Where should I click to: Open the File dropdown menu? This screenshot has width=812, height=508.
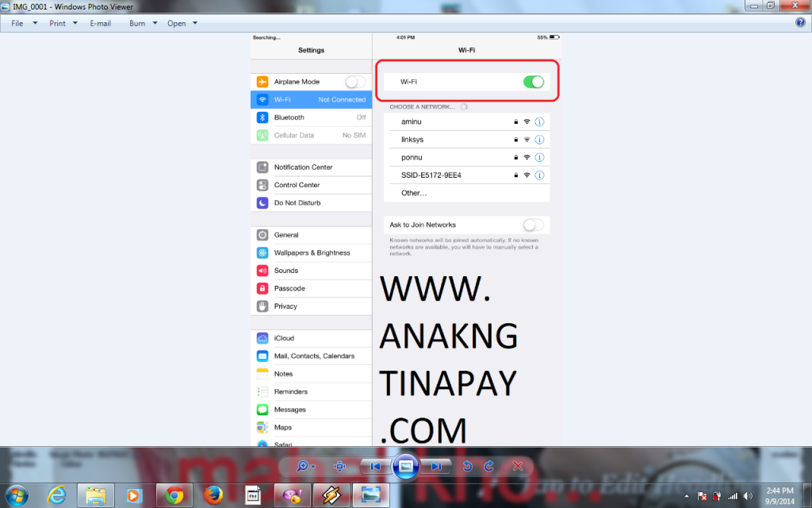24,23
